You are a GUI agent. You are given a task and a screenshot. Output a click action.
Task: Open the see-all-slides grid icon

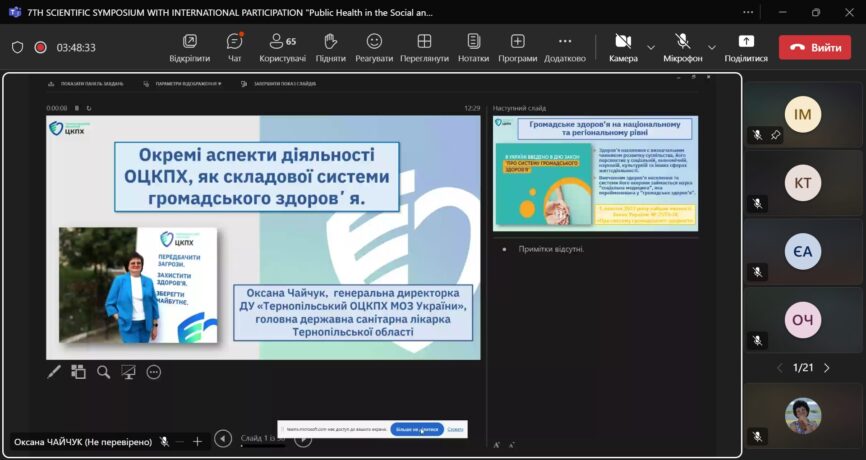tap(79, 372)
